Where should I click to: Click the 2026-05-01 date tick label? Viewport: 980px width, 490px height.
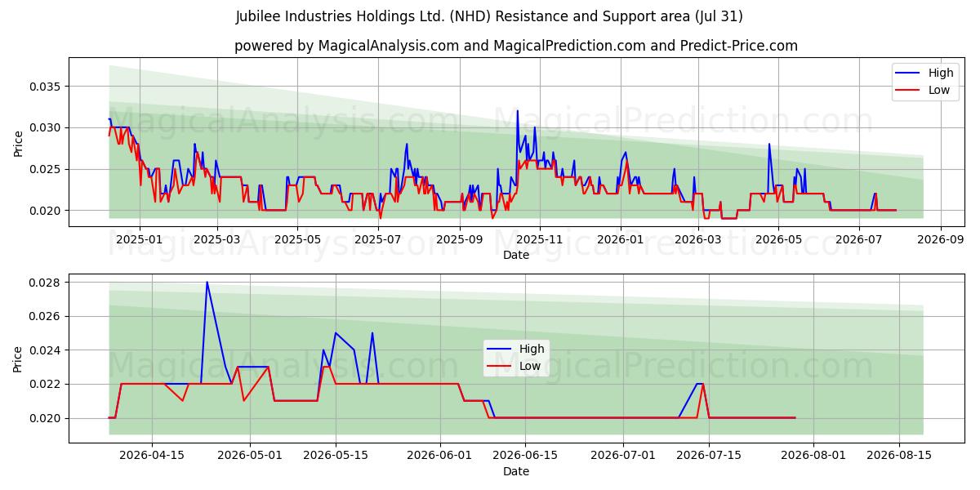(249, 456)
